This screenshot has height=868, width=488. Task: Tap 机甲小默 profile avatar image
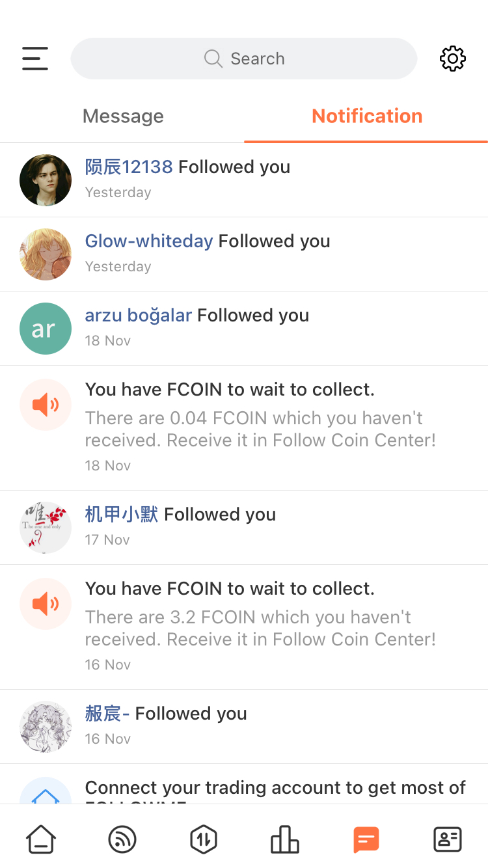pyautogui.click(x=46, y=528)
